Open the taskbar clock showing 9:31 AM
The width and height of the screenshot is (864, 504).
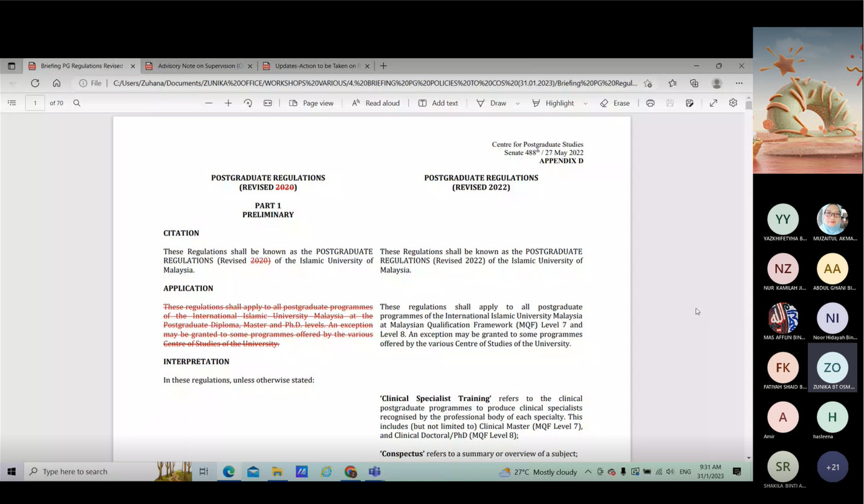pos(710,471)
